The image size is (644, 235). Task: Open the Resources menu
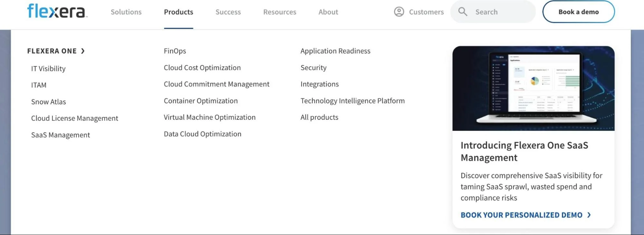(280, 12)
